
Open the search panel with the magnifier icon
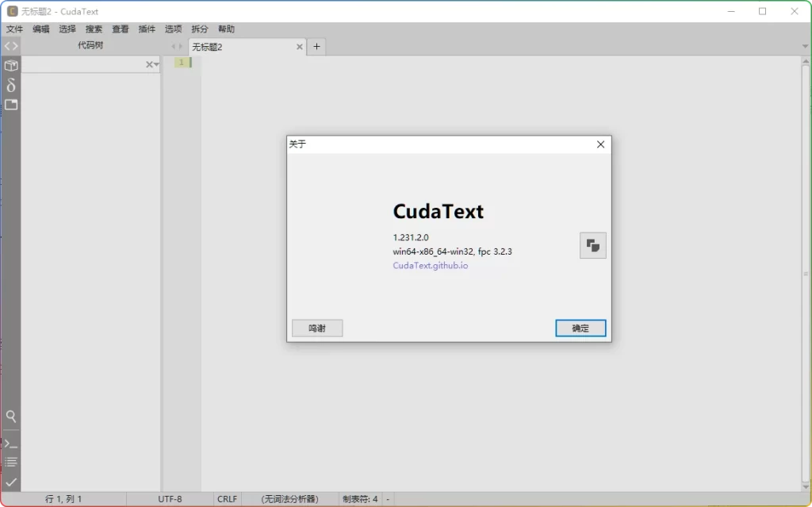10,416
